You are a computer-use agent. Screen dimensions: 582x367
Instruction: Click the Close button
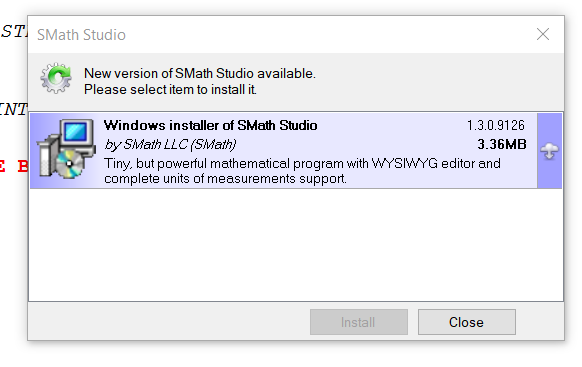point(467,322)
